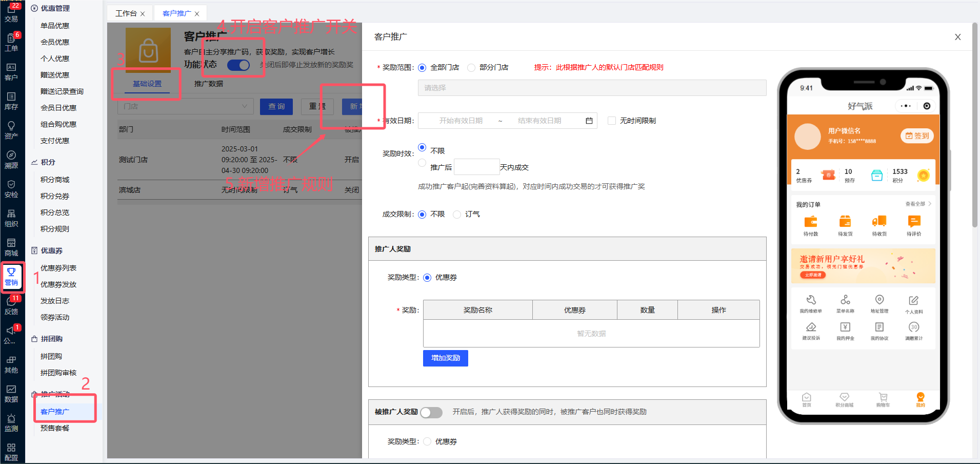Click the 开始有效日期 input field
The height and width of the screenshot is (464, 980).
[x=461, y=121]
